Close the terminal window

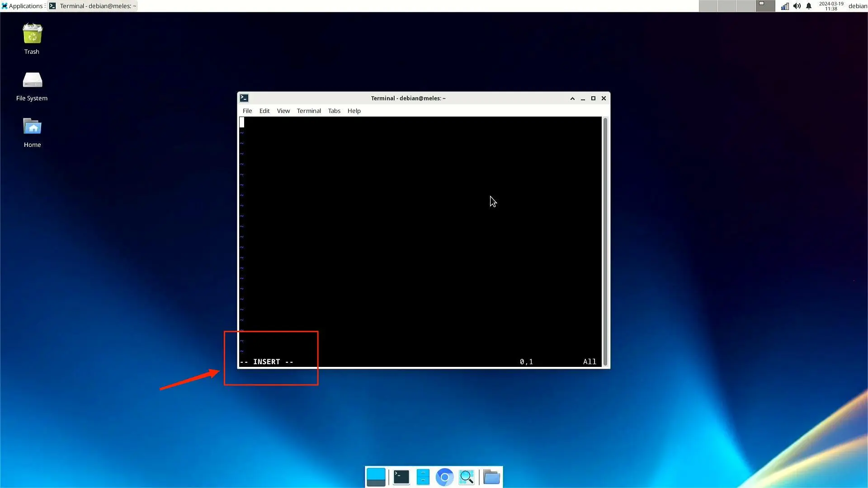[604, 99]
